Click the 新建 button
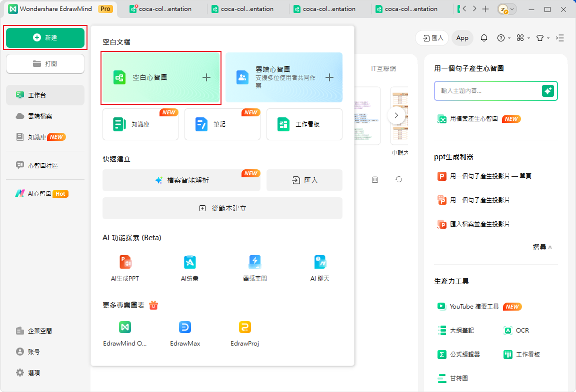Screen dimensions: 576x392 [x=45, y=37]
